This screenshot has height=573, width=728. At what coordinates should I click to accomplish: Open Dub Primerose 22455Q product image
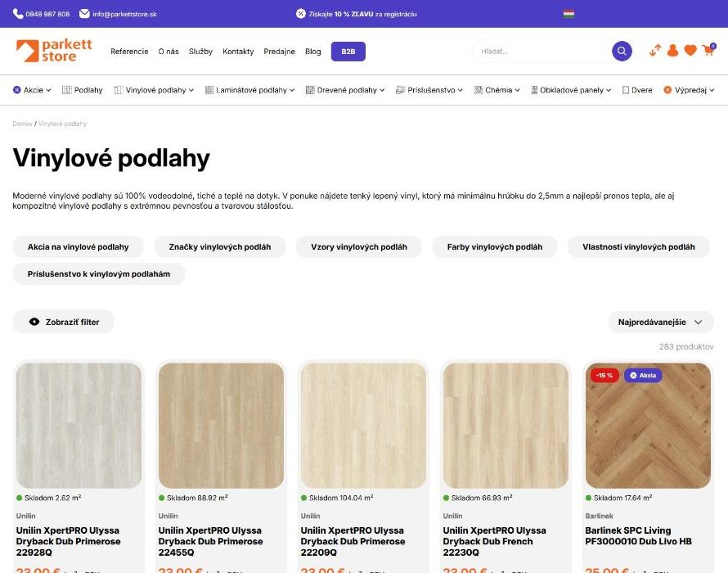click(x=221, y=425)
